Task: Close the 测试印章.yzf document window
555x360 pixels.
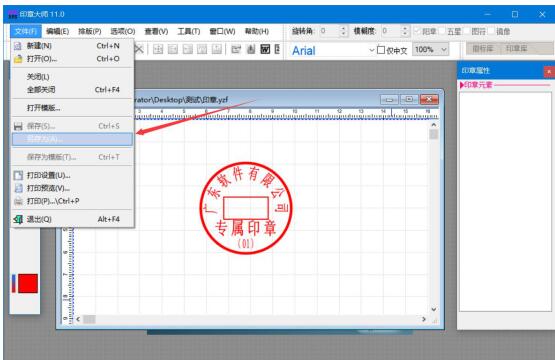Action: (429, 99)
